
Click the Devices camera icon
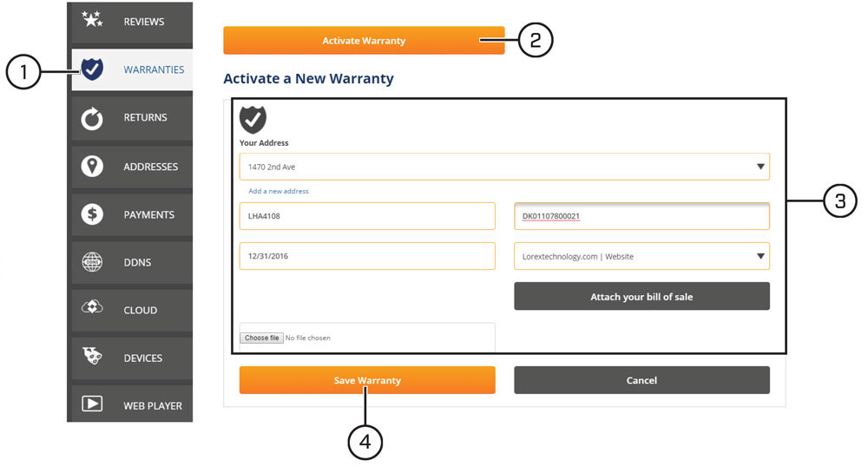click(x=92, y=356)
